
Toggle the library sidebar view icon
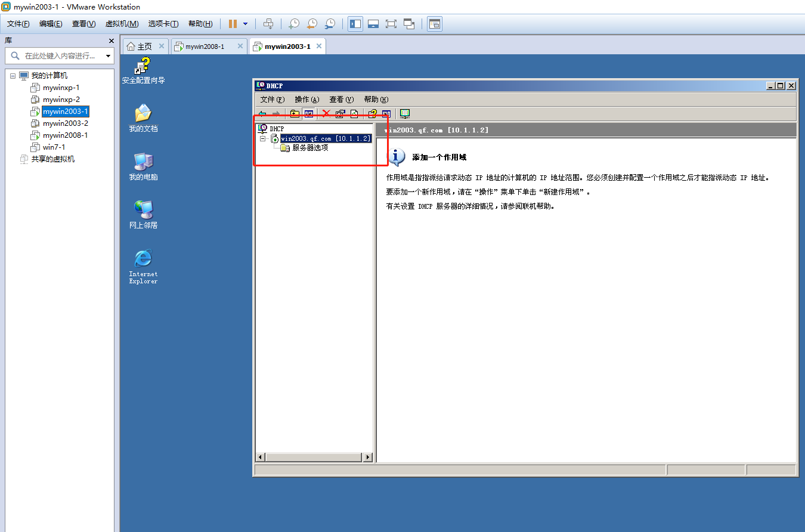point(355,24)
